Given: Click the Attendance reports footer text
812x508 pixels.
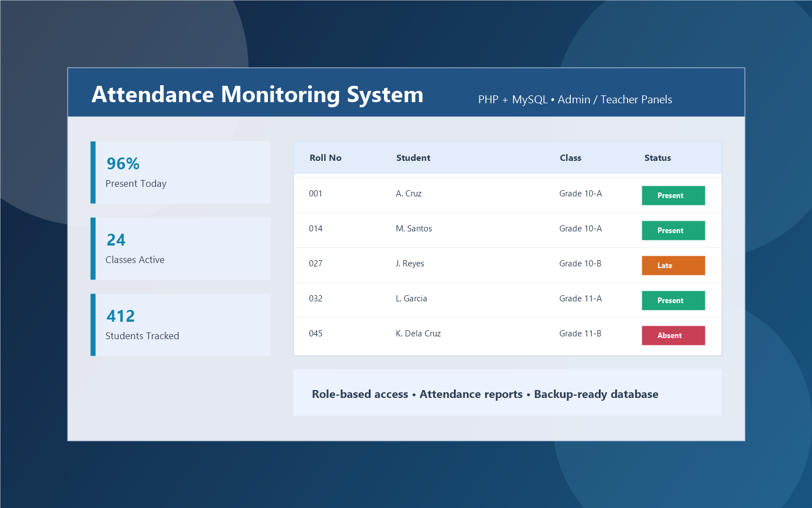Looking at the screenshot, I should [x=471, y=394].
